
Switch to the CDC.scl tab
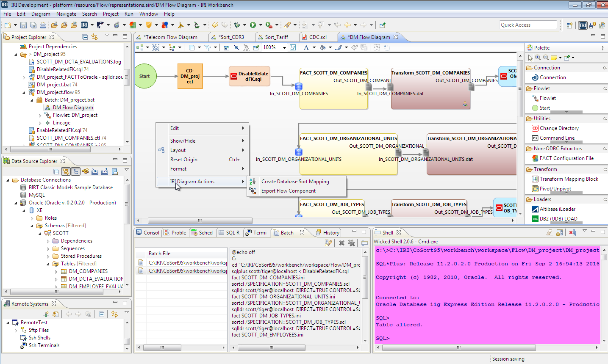coord(318,37)
